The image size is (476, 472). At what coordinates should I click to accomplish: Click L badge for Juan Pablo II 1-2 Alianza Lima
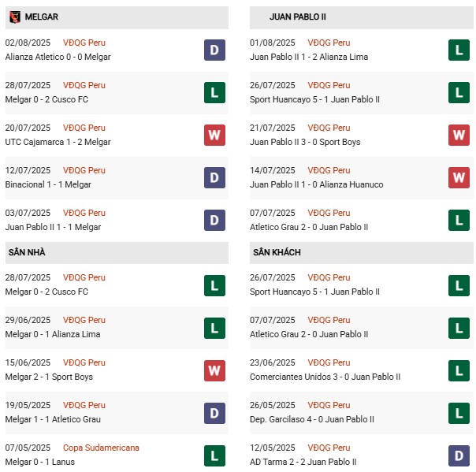tap(459, 50)
